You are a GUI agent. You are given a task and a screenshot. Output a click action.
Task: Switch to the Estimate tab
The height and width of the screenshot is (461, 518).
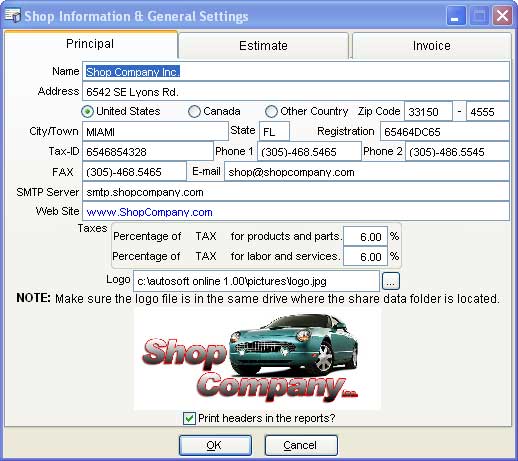pos(263,46)
